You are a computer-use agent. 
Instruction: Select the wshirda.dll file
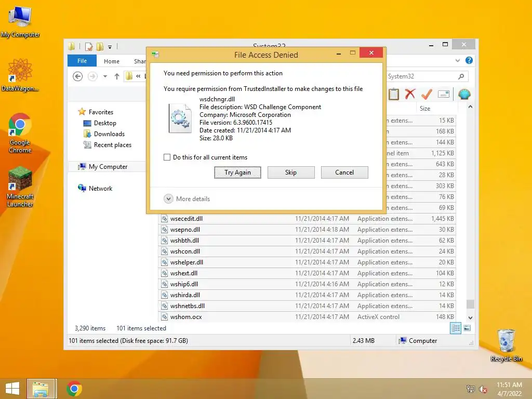pyautogui.click(x=307, y=295)
